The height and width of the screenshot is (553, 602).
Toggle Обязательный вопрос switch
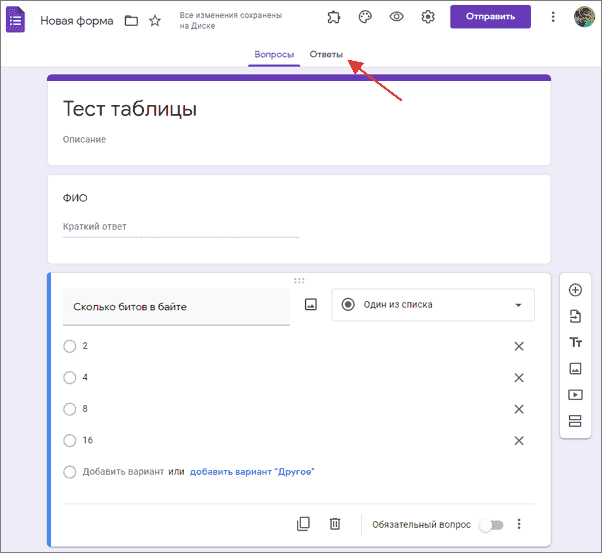click(491, 525)
